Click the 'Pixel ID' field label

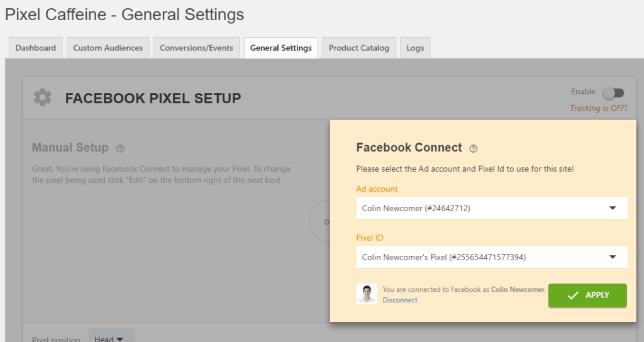click(x=370, y=238)
